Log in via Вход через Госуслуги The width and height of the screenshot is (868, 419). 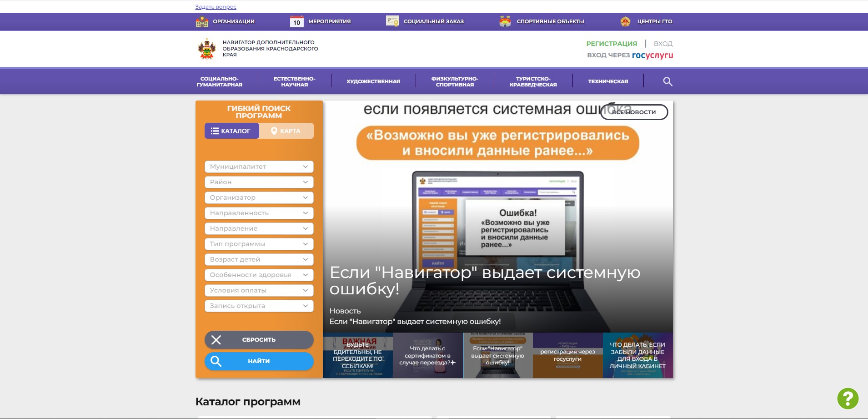[630, 55]
